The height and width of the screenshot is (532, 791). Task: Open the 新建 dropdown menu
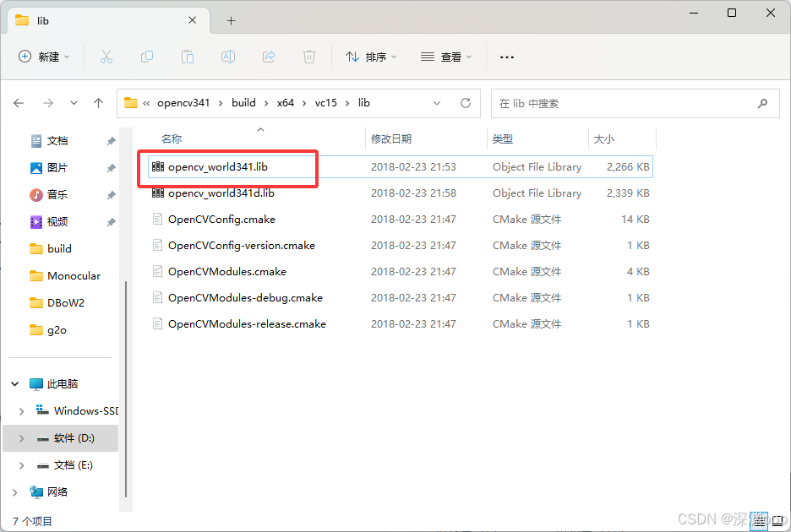(x=44, y=57)
